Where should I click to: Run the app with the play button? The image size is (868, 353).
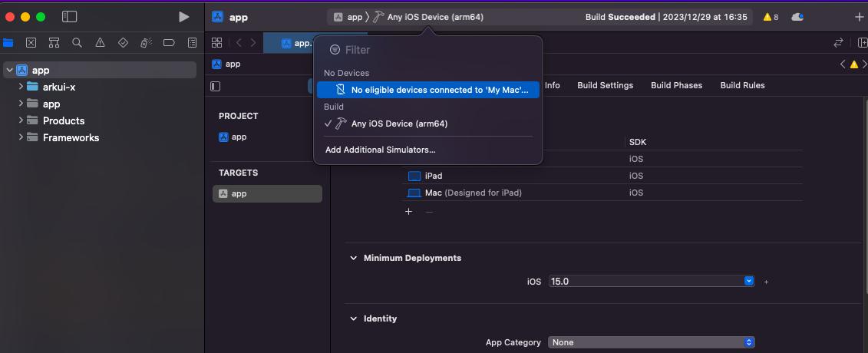(x=183, y=17)
